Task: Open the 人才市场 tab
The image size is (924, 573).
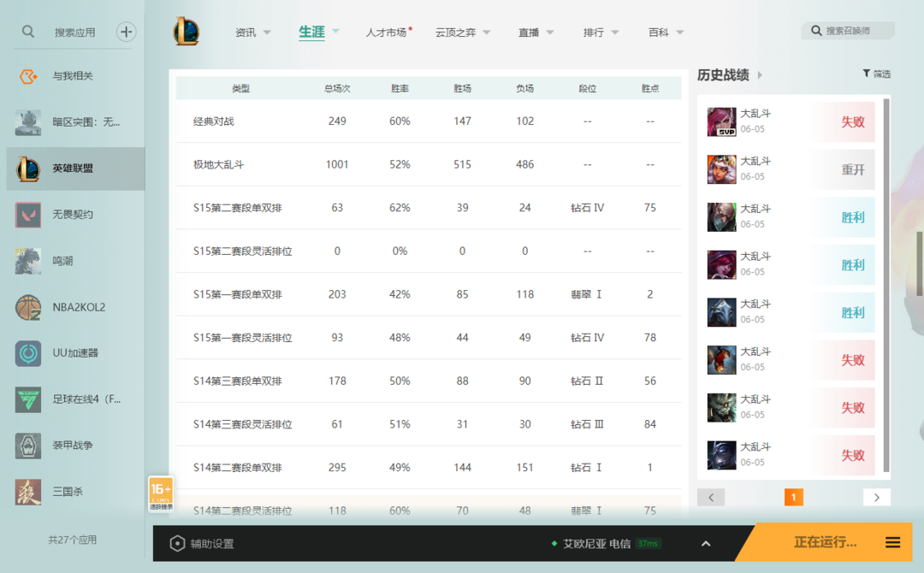Action: tap(386, 32)
